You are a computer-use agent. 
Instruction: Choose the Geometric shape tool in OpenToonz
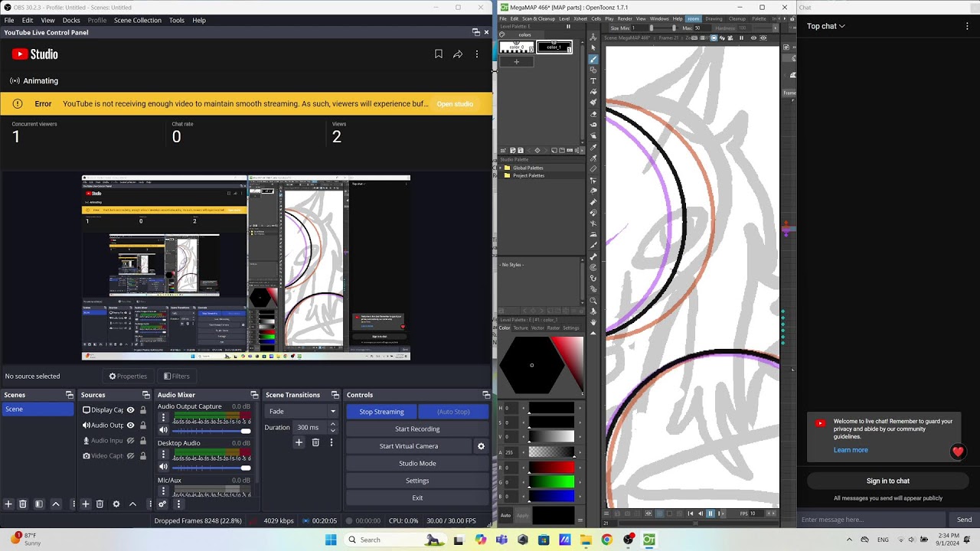tap(593, 70)
